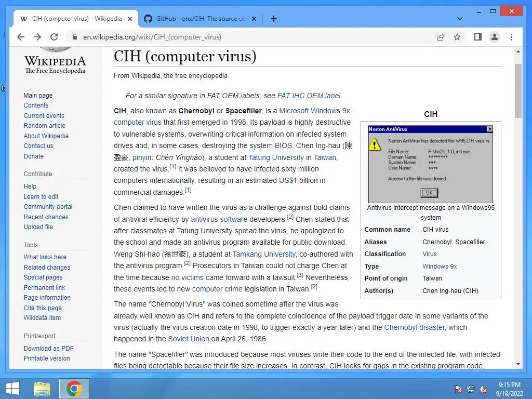Viewport: 532px width, 399px height.
Task: Download the article as PDF
Action: pyautogui.click(x=48, y=348)
